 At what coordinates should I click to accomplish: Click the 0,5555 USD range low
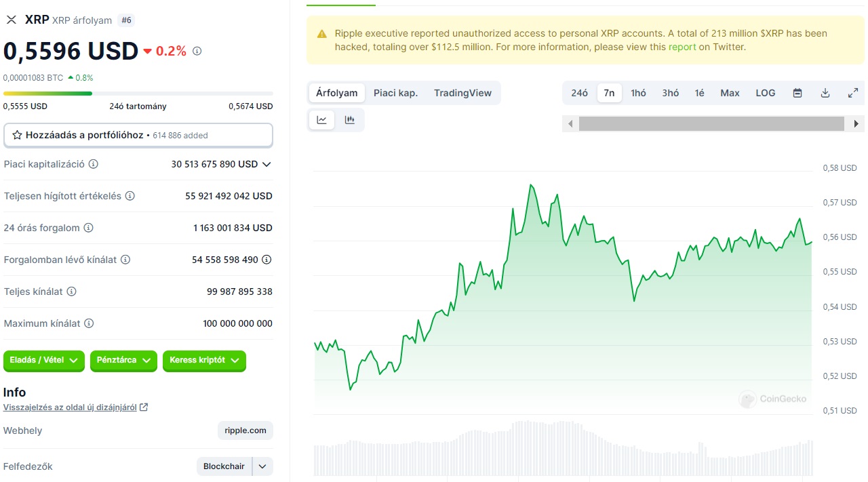[26, 106]
